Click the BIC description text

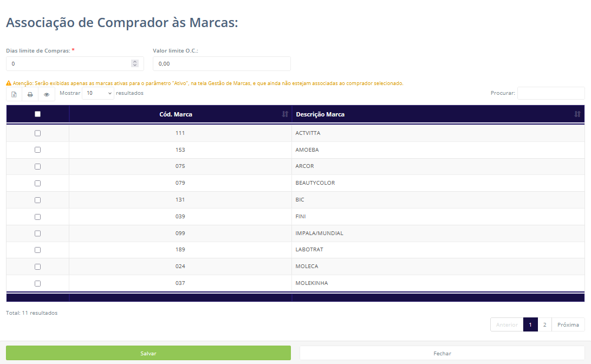point(300,200)
